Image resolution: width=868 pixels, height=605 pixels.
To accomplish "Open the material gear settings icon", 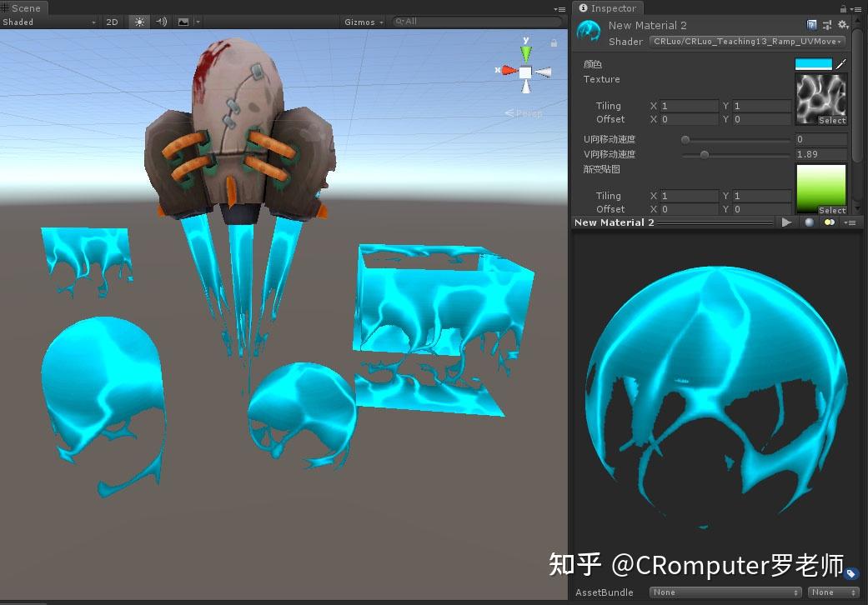I will pos(842,26).
